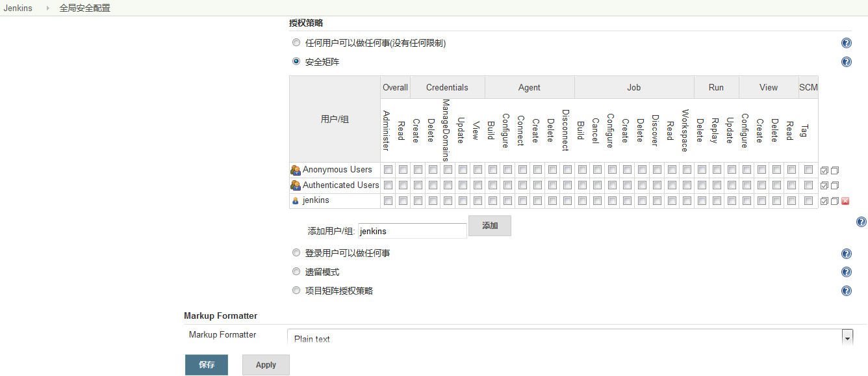Image resolution: width=868 pixels, height=376 pixels.
Task: Click the 保存 save button
Action: (207, 365)
